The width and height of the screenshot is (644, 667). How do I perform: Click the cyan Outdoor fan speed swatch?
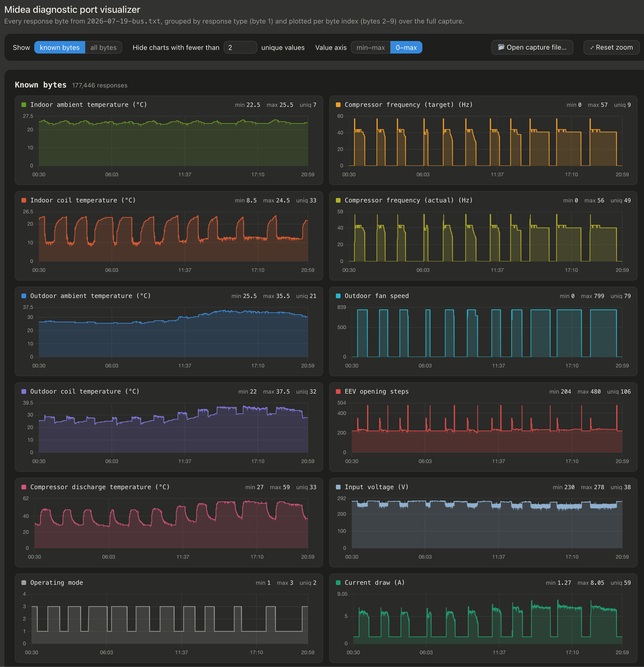(x=338, y=296)
